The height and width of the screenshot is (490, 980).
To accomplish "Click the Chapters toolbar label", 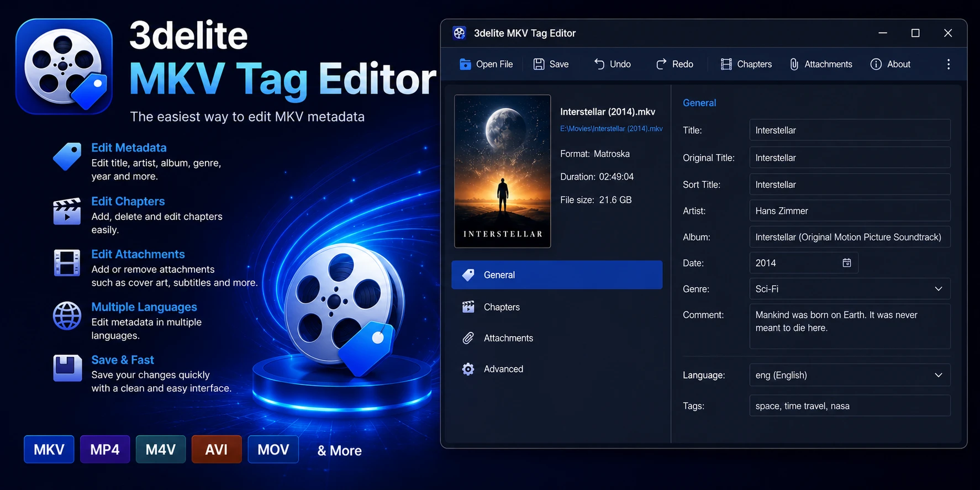I will click(755, 64).
